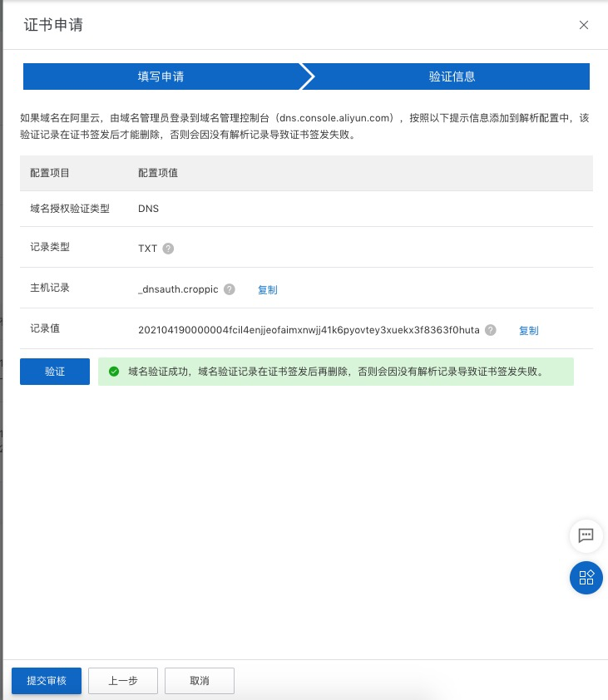Click the _dnsauth.croppic host record text
Viewport: 608px width, 700px height.
click(x=178, y=289)
